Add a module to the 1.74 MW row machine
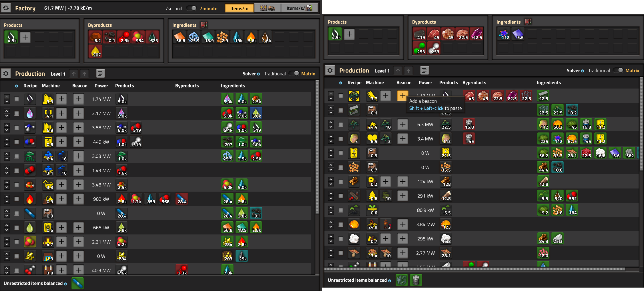This screenshot has height=291, width=644. (x=61, y=99)
